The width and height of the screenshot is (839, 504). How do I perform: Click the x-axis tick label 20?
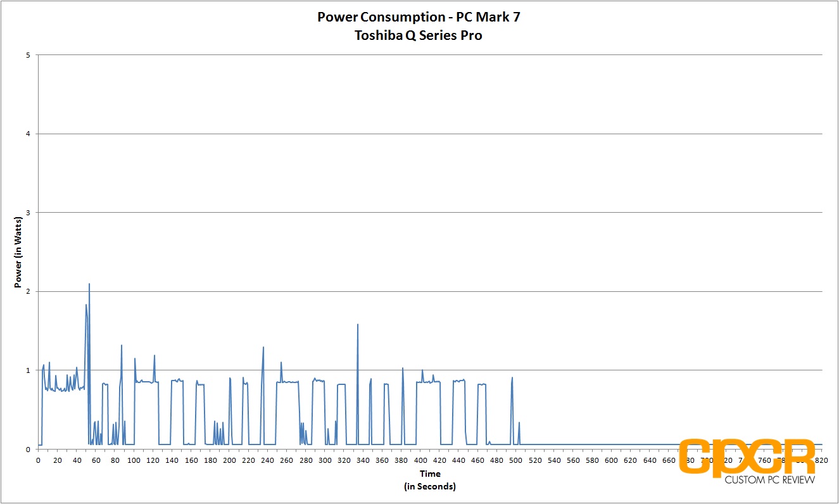[x=57, y=460]
